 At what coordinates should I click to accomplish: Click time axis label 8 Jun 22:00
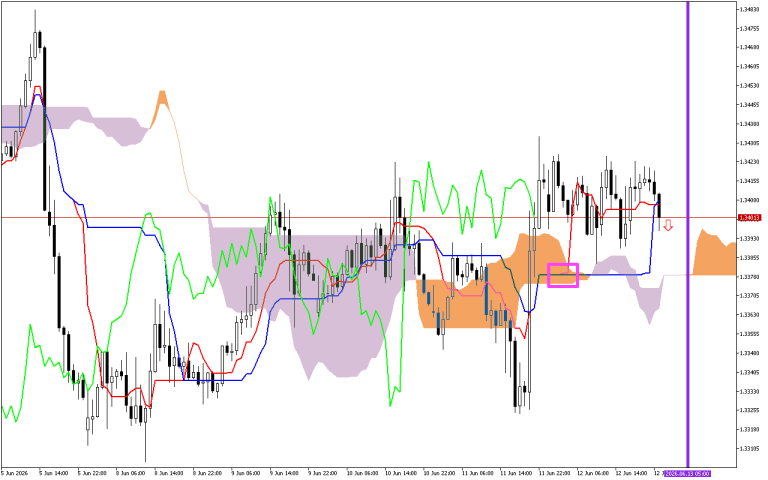tap(207, 474)
